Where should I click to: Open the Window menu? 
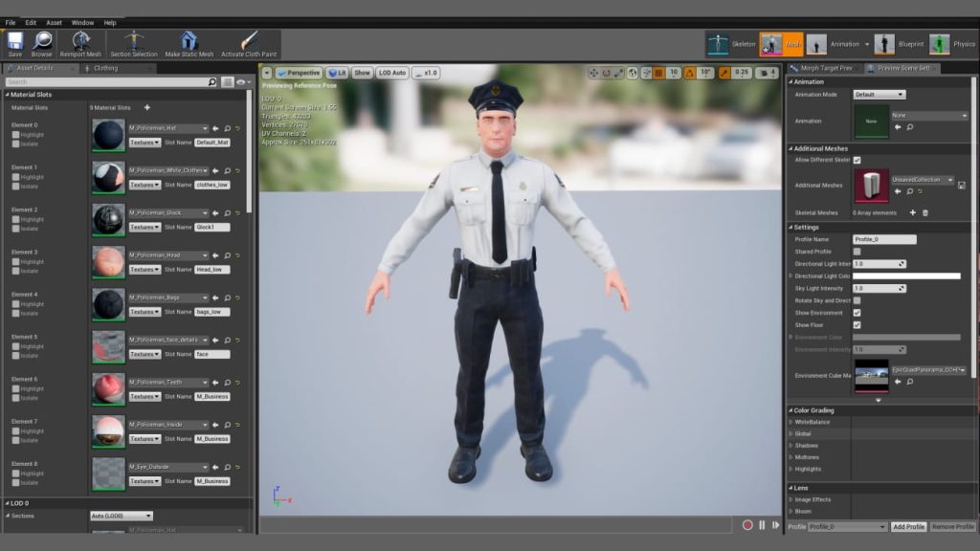83,21
